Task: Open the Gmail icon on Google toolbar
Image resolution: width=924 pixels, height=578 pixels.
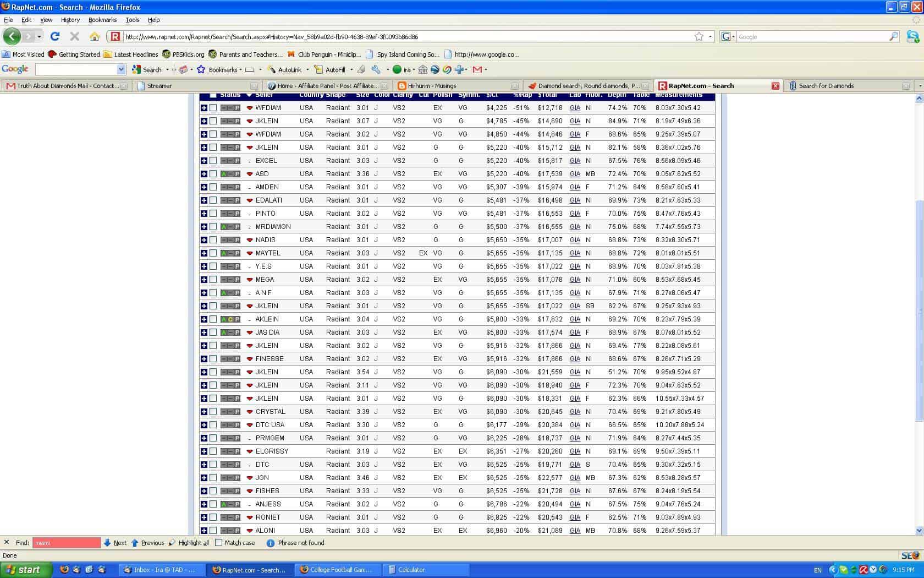Action: click(x=477, y=69)
